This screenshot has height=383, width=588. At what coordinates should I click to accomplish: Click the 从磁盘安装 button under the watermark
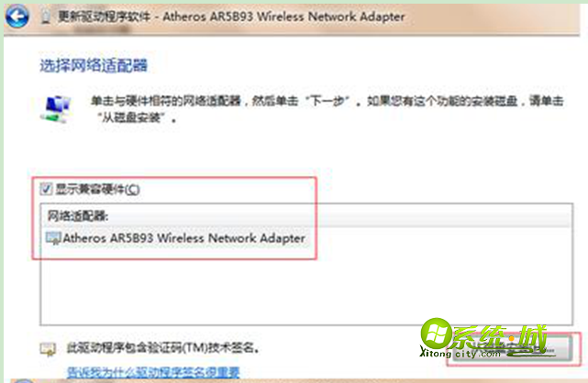pyautogui.click(x=512, y=349)
